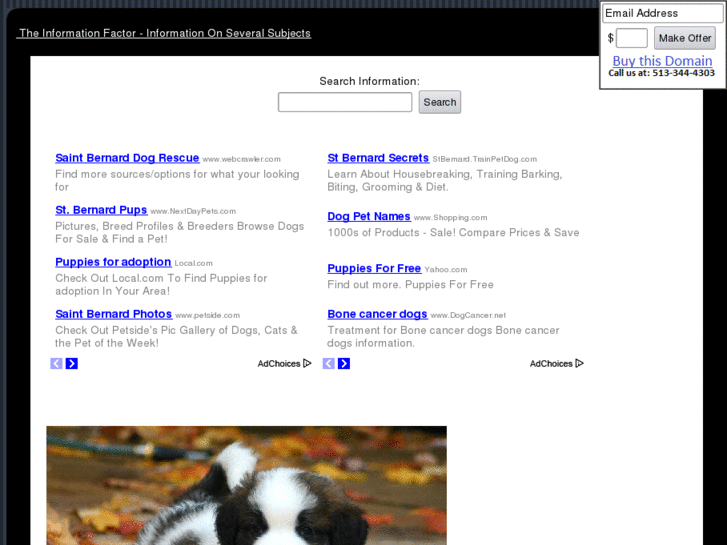Open St Bernard Secrets ad link

tap(378, 158)
